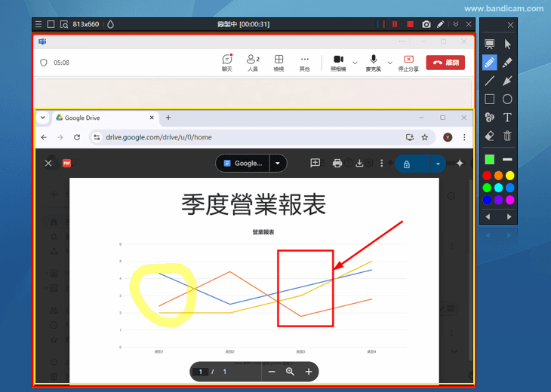
Task: Collapse Bandicam bar with double chevron
Action: coord(456,24)
